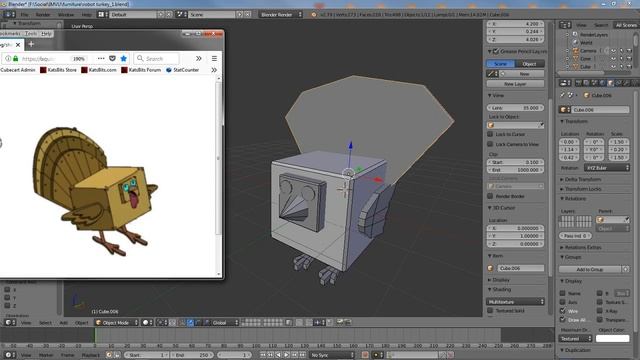Enable the Render Border checkbox
The height and width of the screenshot is (360, 640).
pyautogui.click(x=490, y=196)
